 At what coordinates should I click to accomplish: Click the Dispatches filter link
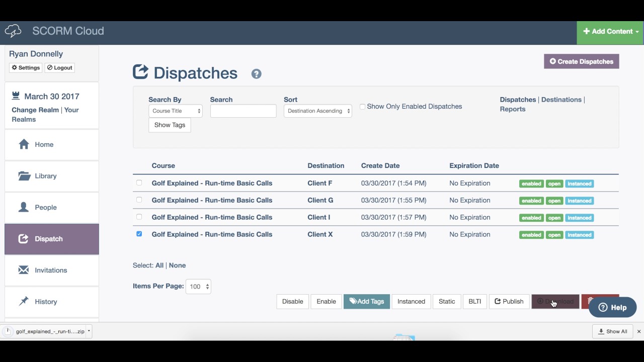click(518, 100)
